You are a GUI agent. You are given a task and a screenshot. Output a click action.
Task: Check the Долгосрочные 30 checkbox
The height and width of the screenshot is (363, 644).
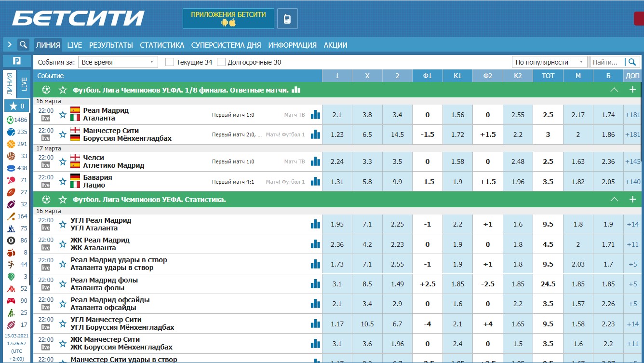[221, 62]
